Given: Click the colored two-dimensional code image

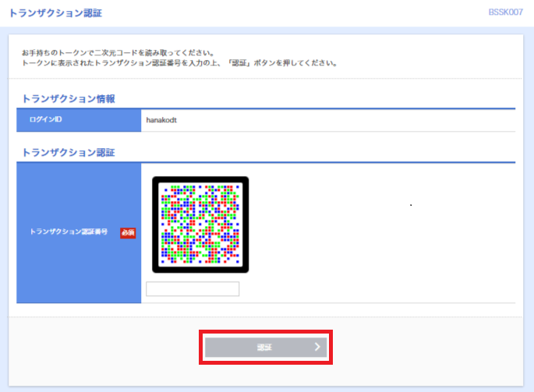Looking at the screenshot, I should pos(200,224).
